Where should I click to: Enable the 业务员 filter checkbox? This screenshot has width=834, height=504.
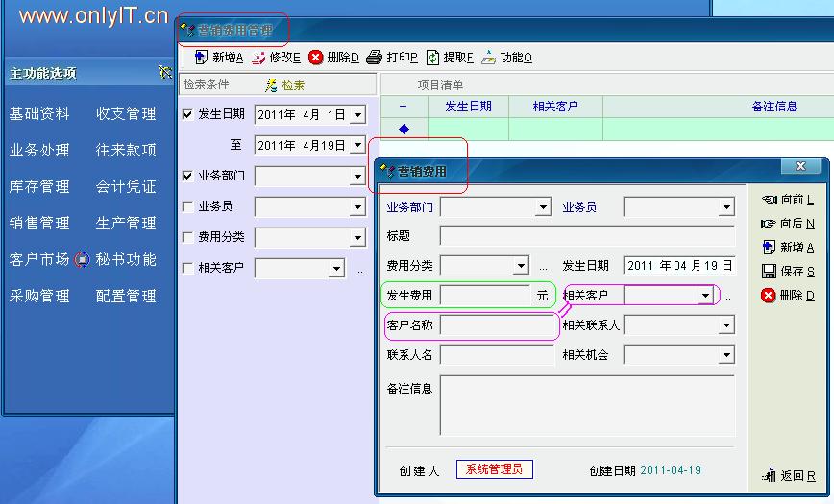pos(188,206)
